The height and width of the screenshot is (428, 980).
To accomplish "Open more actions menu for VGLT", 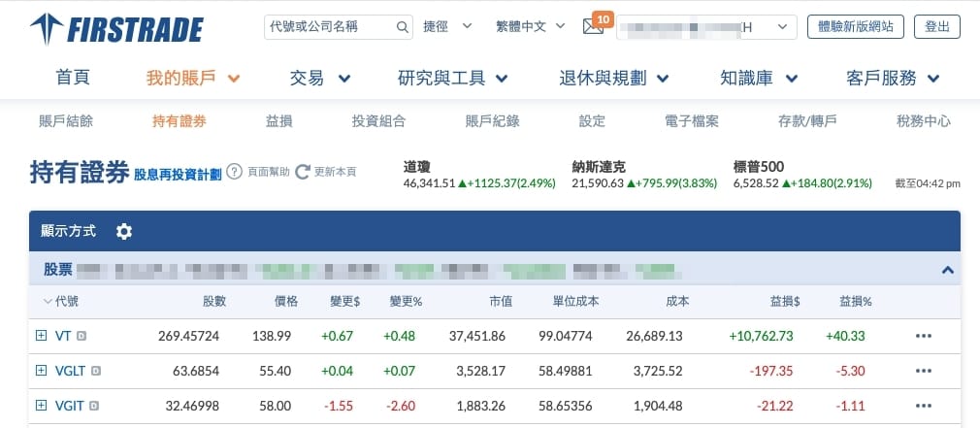I will pyautogui.click(x=923, y=371).
